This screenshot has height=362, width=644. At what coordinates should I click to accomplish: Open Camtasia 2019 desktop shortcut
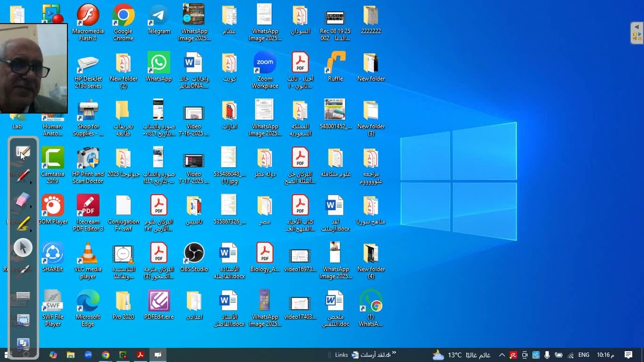point(52,166)
